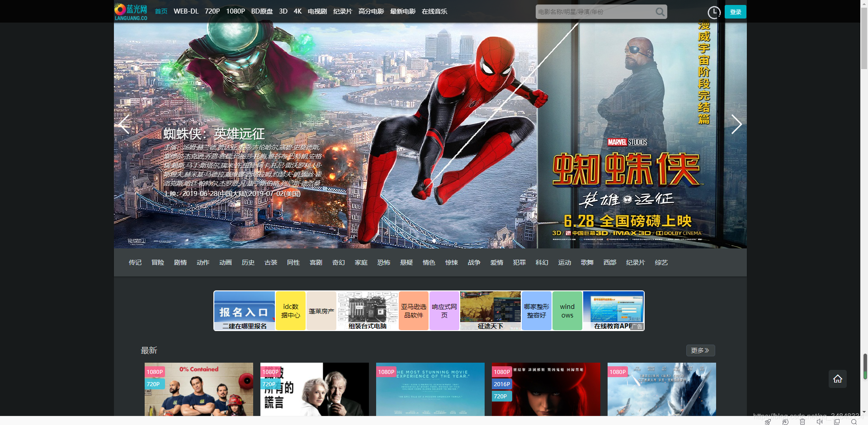Viewport: 868px width, 425px height.
Task: Click the 蓬莱房产 ad tile
Action: (x=321, y=311)
